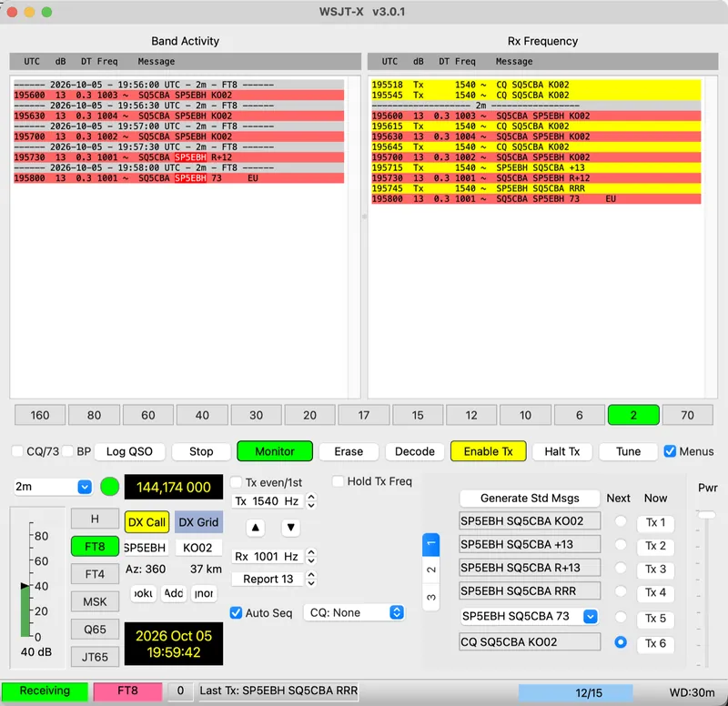
Task: Click the Stop button
Action: 201,451
